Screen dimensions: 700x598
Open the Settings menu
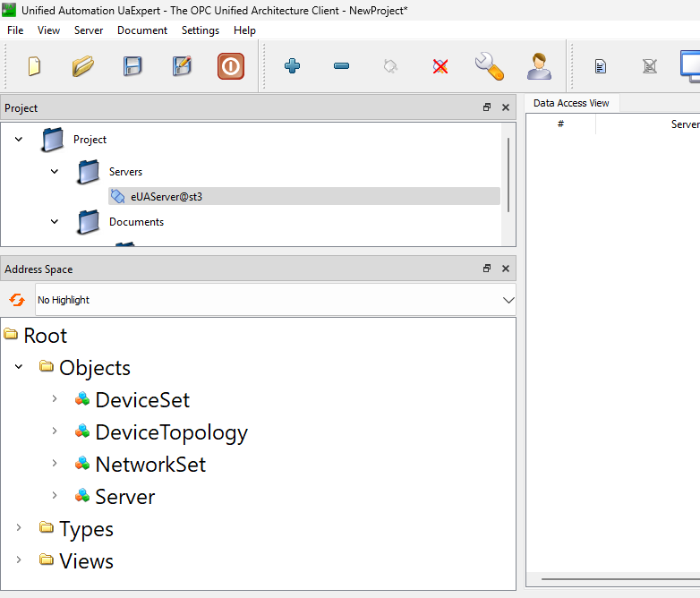click(x=200, y=30)
